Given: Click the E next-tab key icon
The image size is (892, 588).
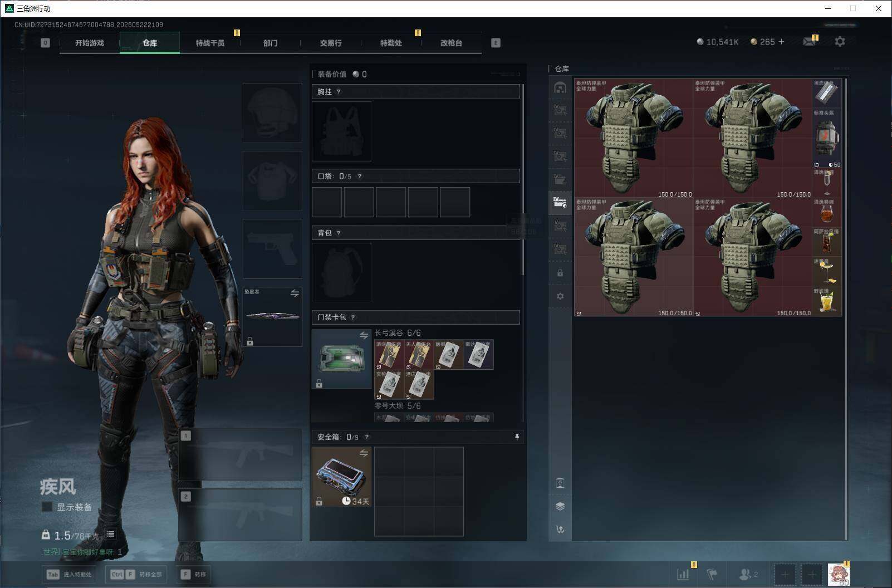Looking at the screenshot, I should click(496, 43).
